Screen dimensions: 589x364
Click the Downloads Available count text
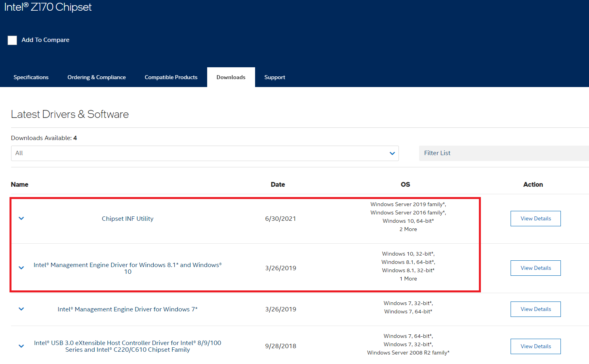pos(44,138)
